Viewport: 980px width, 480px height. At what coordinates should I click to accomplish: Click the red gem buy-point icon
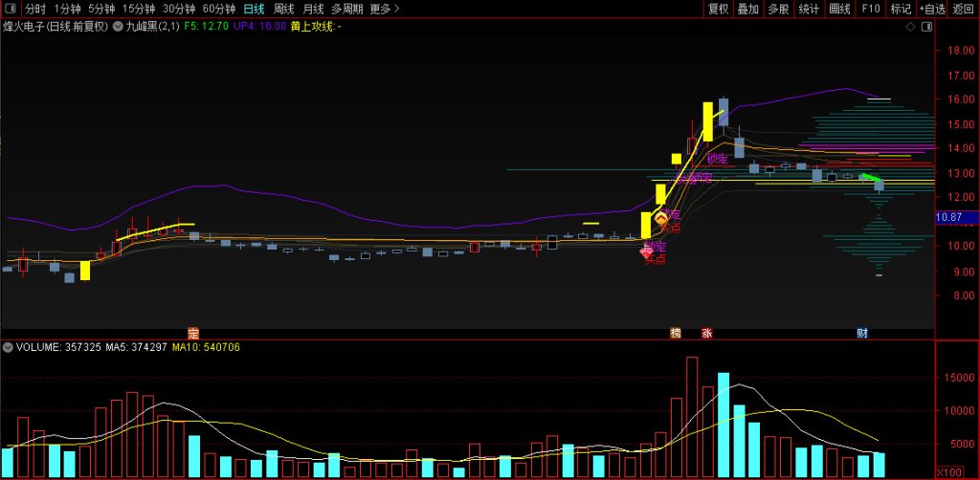tap(647, 253)
